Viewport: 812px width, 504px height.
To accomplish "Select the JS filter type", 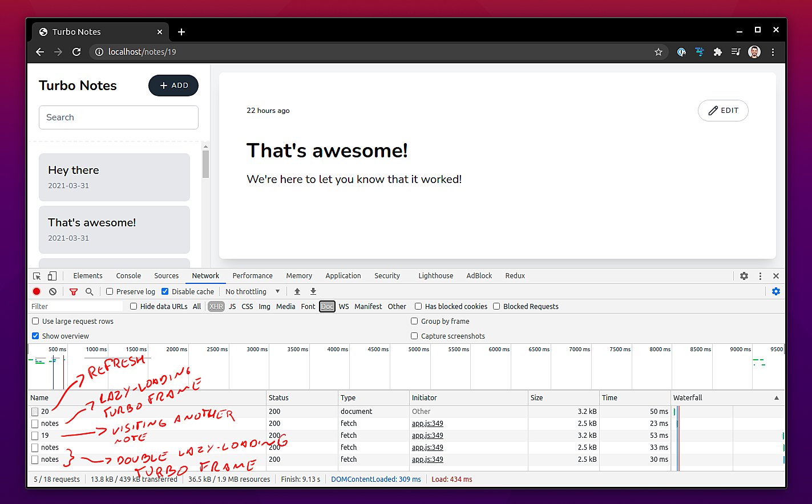I will pos(232,306).
